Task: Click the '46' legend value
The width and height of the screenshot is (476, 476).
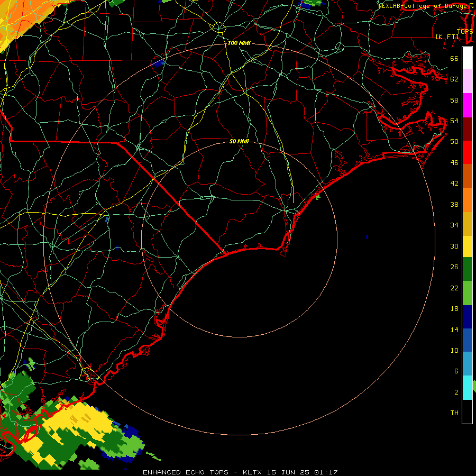Action: pos(454,163)
